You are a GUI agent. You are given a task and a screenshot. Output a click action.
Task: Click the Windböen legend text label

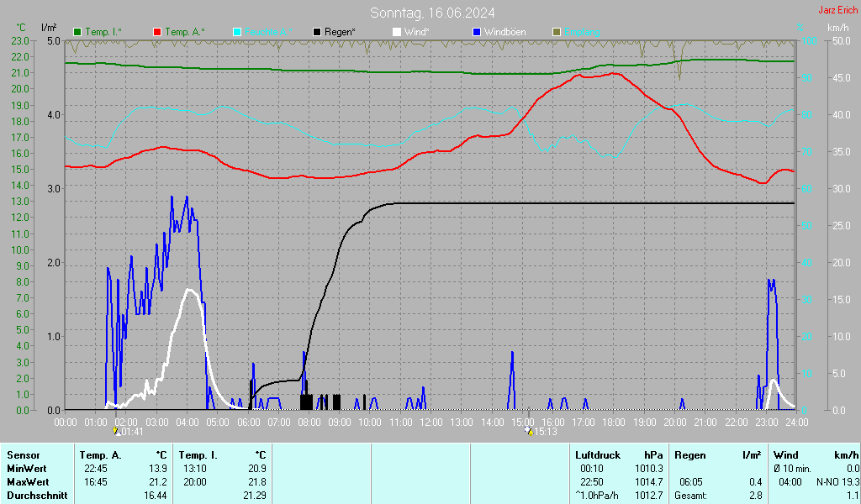[505, 32]
